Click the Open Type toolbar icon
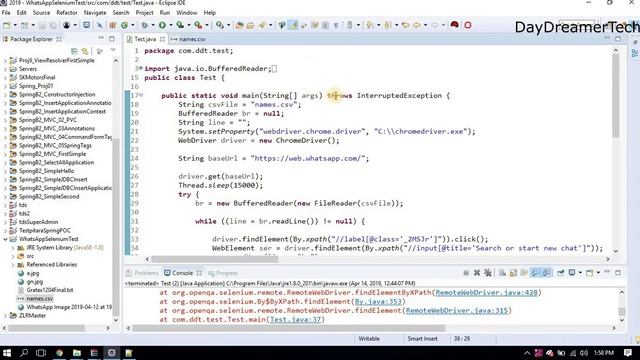This screenshot has width=640, height=360. pyautogui.click(x=240, y=25)
